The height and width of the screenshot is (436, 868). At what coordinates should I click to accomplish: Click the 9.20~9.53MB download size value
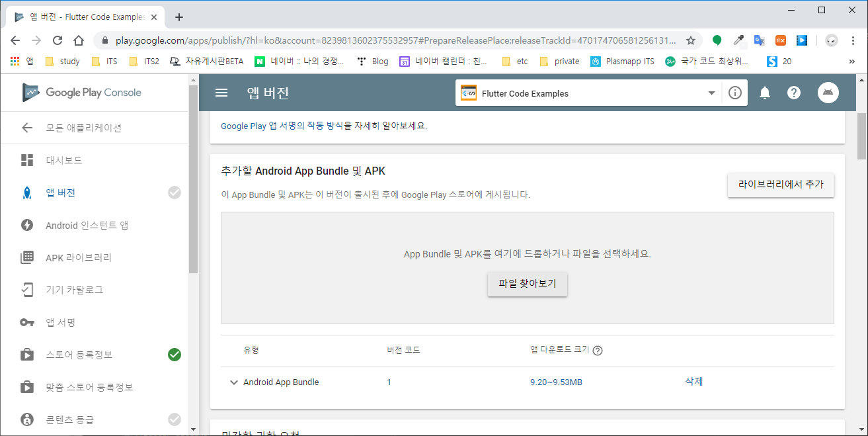point(556,382)
